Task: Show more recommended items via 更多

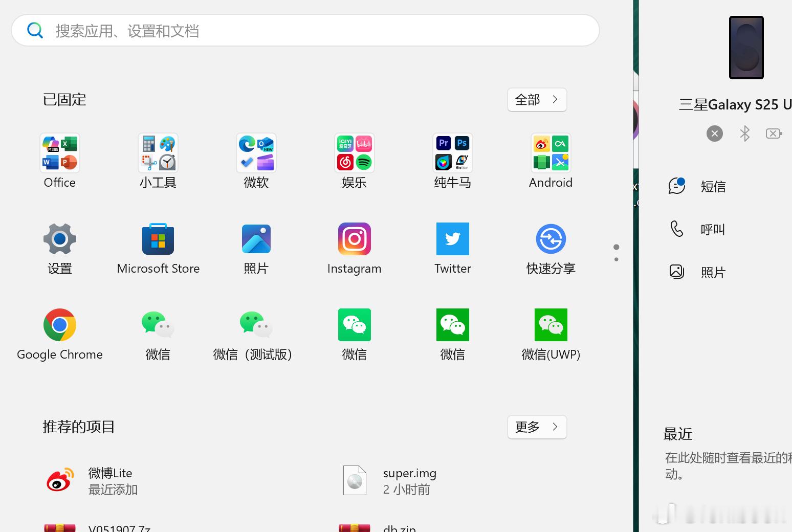Action: click(537, 427)
